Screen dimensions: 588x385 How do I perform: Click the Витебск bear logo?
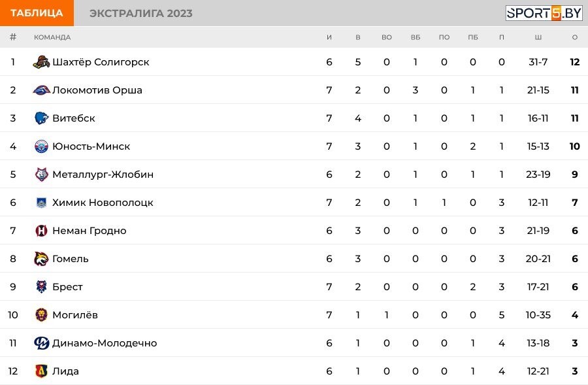[x=41, y=118]
